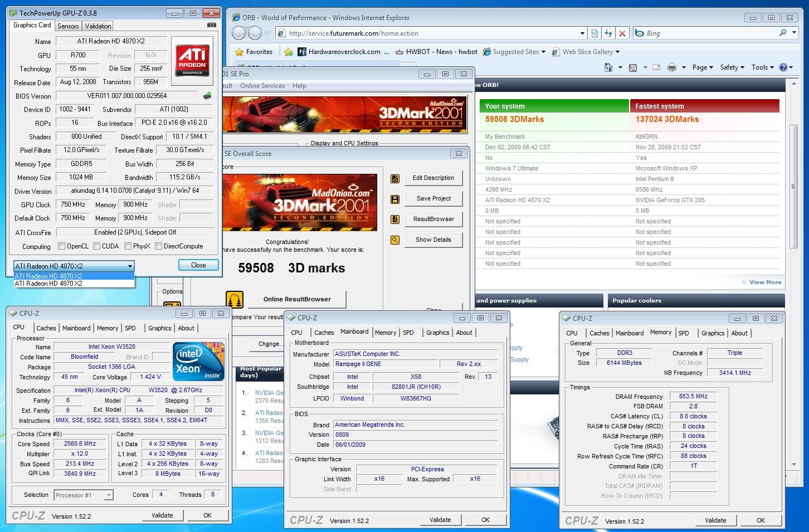
Task: Open the Caches tab in CPU-Z processor window
Action: 46,328
